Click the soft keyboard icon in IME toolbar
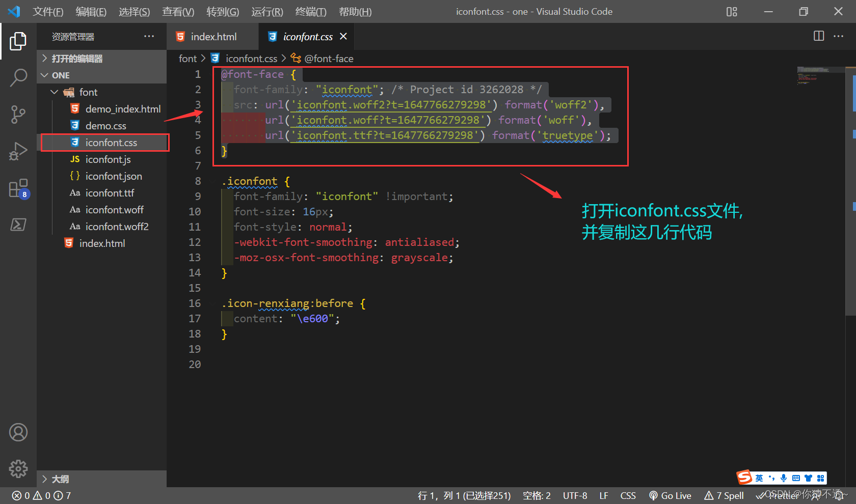 [x=796, y=478]
